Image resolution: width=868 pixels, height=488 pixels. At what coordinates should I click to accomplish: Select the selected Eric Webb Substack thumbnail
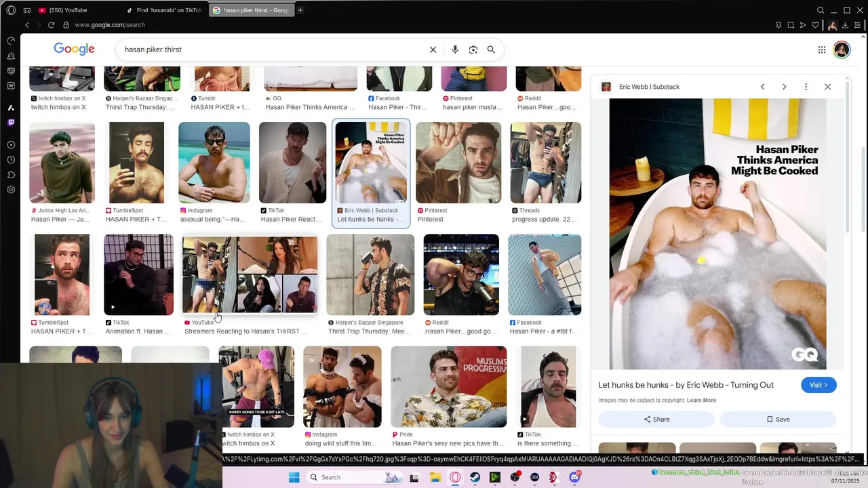pyautogui.click(x=371, y=163)
